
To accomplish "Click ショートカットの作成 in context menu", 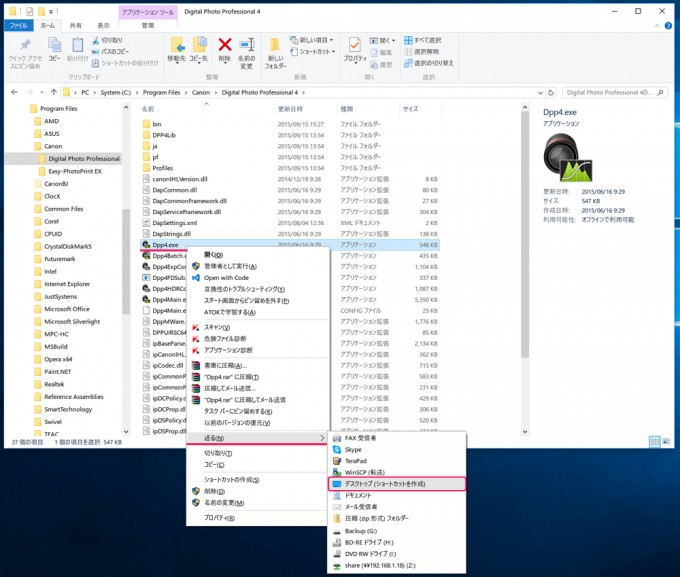I will 232,480.
